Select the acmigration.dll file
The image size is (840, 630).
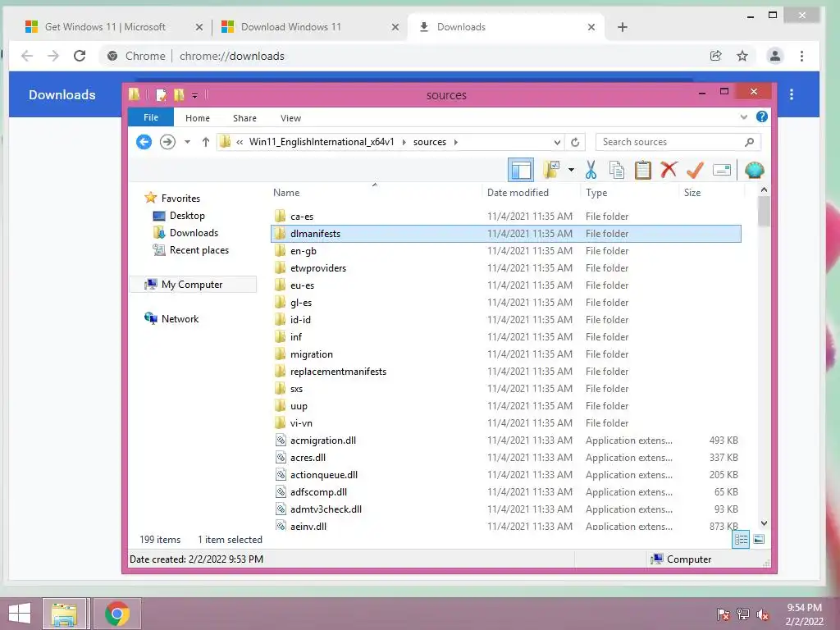[506, 441]
